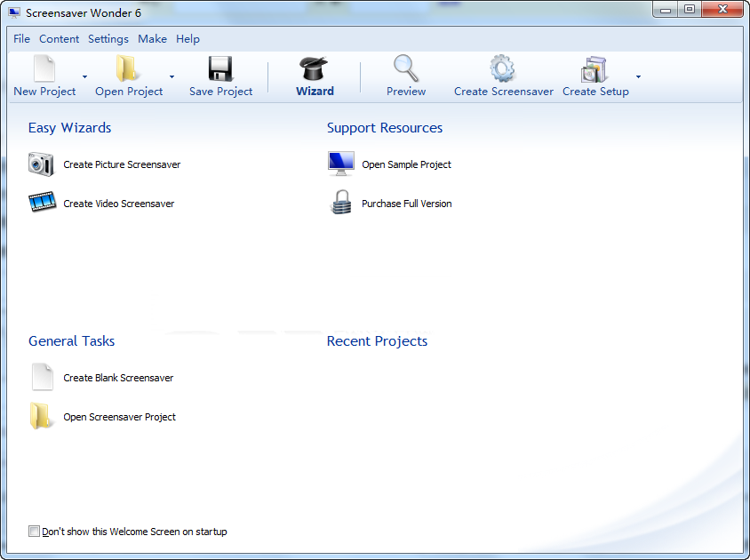Expand the New Project dropdown arrow
The width and height of the screenshot is (750, 560).
click(x=84, y=76)
